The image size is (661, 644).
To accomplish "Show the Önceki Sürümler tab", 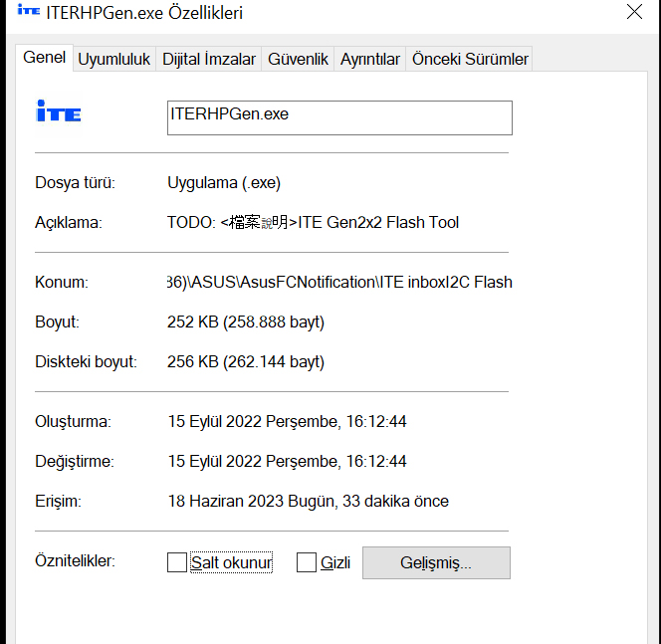I will [469, 59].
